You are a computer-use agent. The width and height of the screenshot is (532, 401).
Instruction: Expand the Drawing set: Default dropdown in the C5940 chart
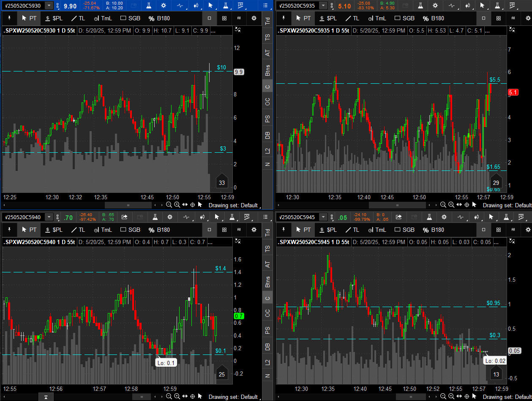[235, 396]
